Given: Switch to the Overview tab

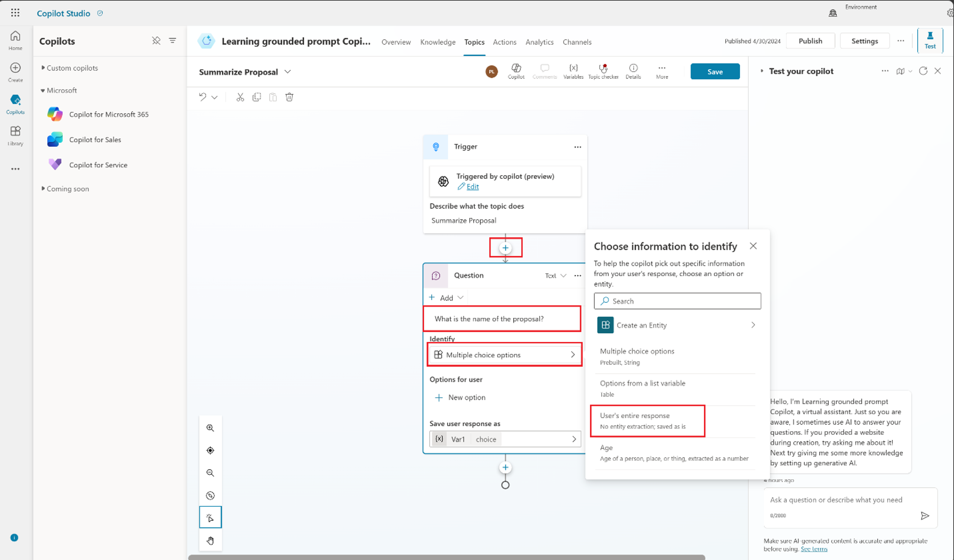Looking at the screenshot, I should [x=396, y=42].
